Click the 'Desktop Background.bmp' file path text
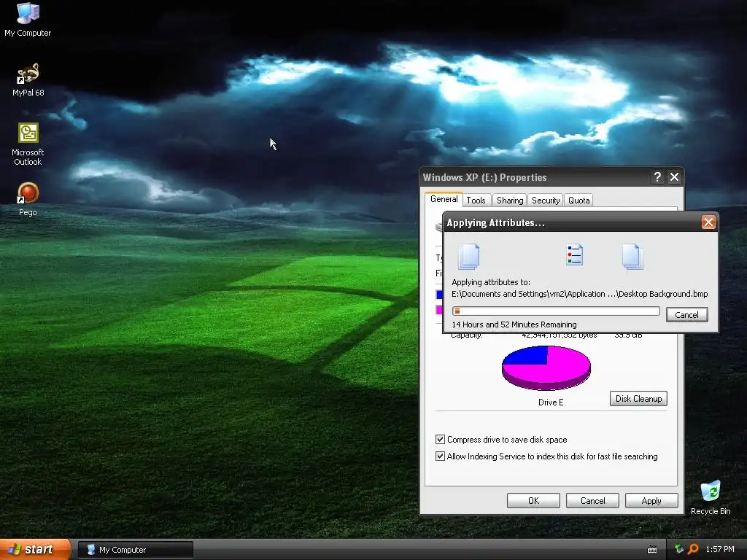Image resolution: width=747 pixels, height=560 pixels. [580, 294]
